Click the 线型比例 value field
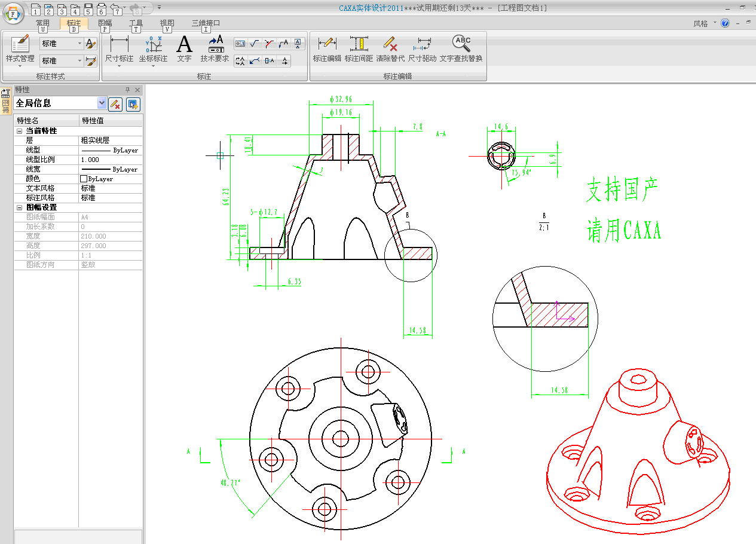Viewport: 756px width, 544px height. pos(111,160)
